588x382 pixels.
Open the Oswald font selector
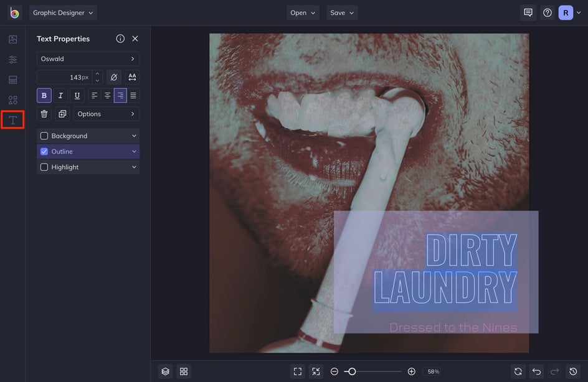click(88, 59)
